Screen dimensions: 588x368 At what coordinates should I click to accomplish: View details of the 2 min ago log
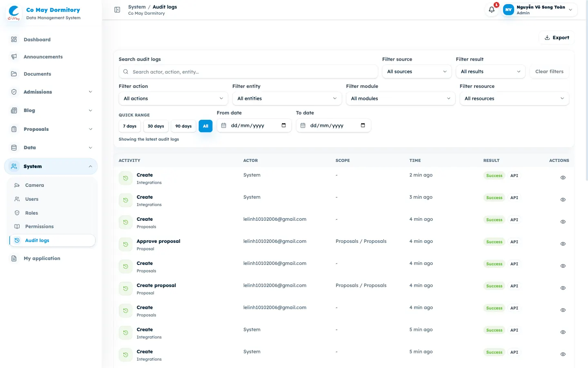coord(563,178)
